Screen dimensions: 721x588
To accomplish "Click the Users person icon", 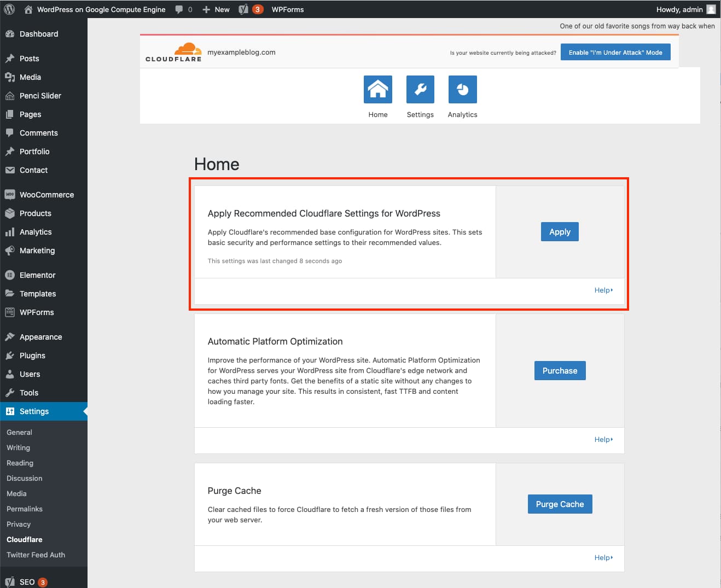I will [x=10, y=374].
